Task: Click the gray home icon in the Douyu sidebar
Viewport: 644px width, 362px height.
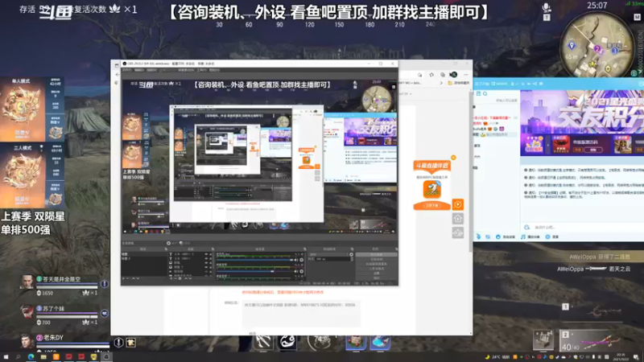Action: click(x=457, y=218)
